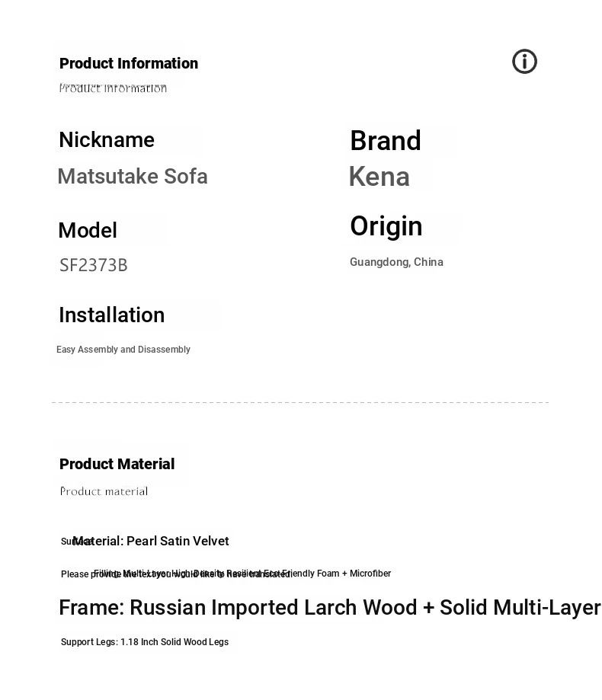Click the Product material subtitle
The height and width of the screenshot is (700, 602).
104,491
